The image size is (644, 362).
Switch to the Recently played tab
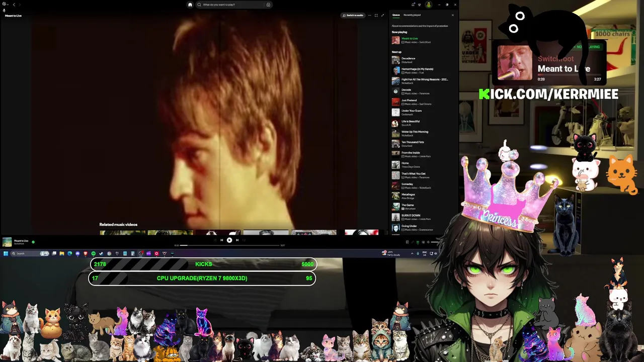412,15
